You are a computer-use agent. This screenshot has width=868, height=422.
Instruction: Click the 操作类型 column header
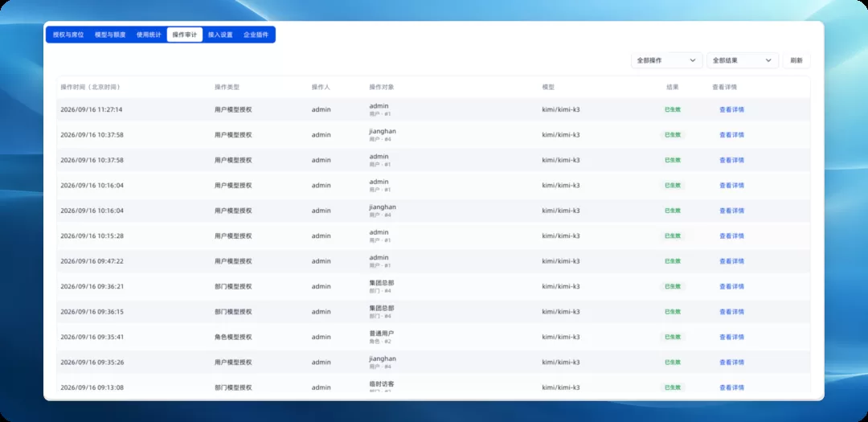click(x=227, y=88)
